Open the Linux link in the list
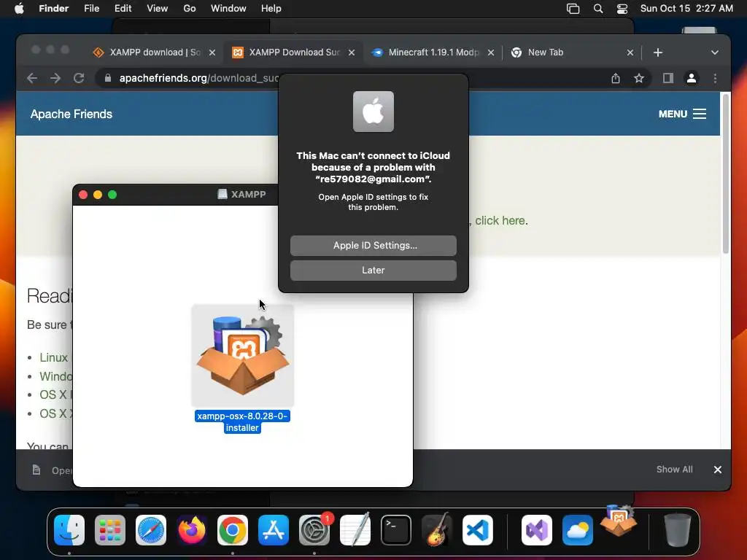 click(53, 357)
